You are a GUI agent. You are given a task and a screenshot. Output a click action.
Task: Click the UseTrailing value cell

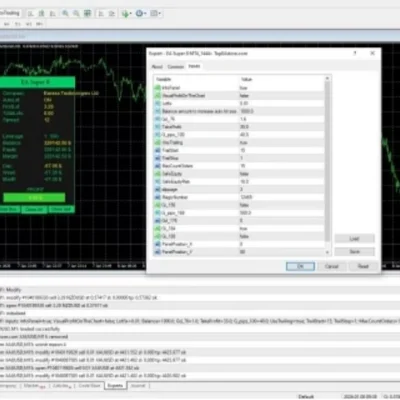(282, 142)
